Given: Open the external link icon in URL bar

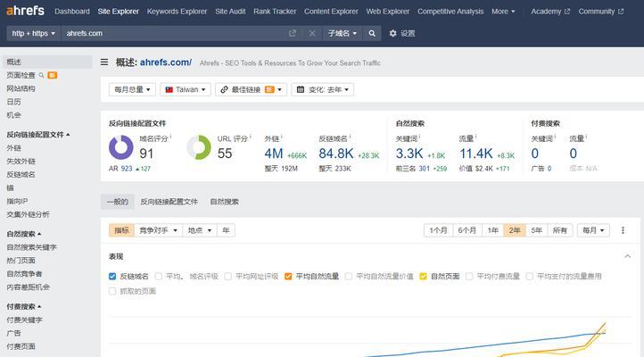Looking at the screenshot, I should tap(292, 33).
